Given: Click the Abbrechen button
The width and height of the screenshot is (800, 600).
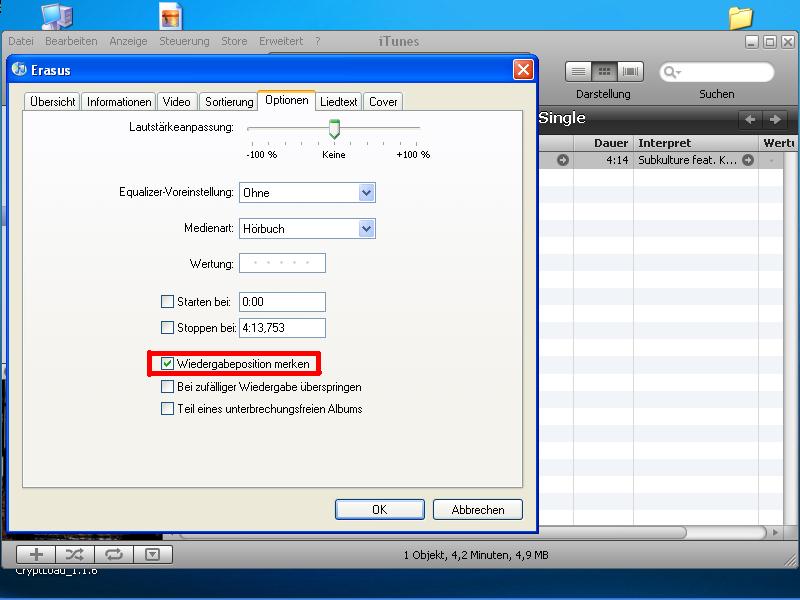Looking at the screenshot, I should click(478, 509).
